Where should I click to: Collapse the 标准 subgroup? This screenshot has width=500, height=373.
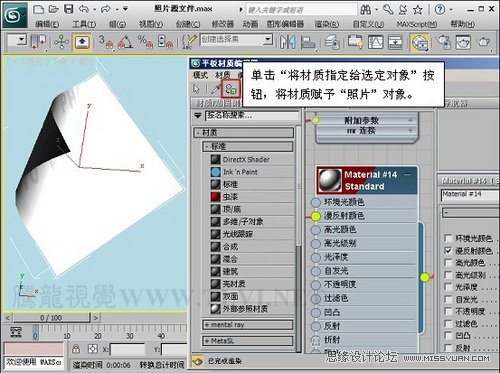point(248,146)
